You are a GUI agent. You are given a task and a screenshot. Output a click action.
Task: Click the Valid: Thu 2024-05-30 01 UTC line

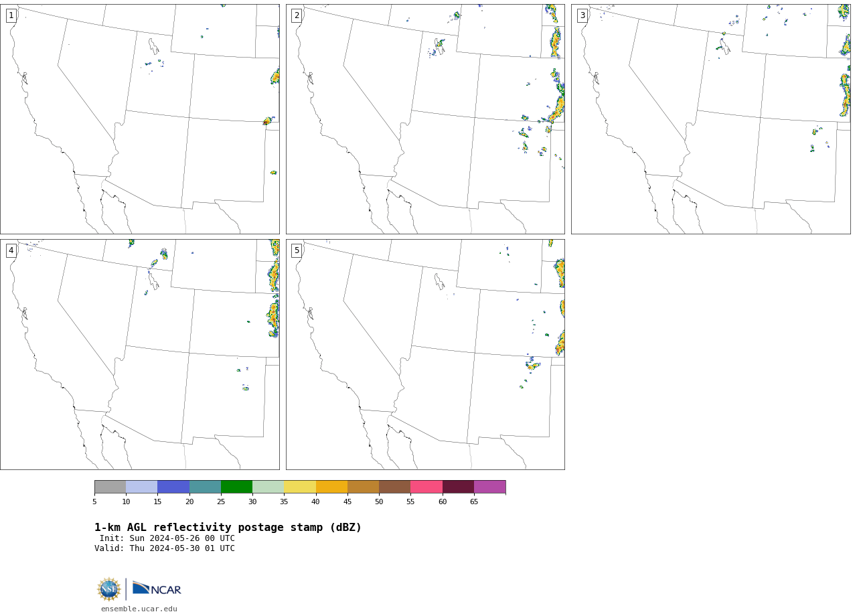pyautogui.click(x=165, y=548)
